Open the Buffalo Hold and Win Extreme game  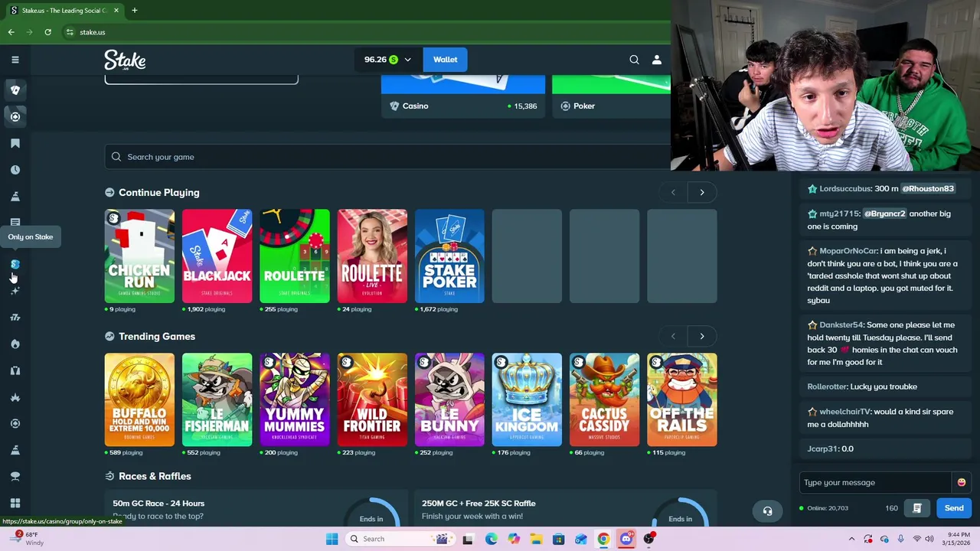pyautogui.click(x=139, y=399)
